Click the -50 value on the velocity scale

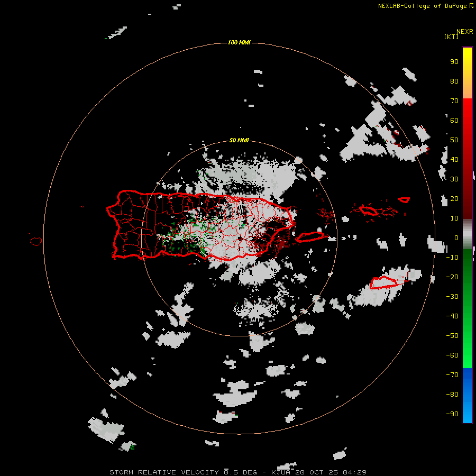452,336
